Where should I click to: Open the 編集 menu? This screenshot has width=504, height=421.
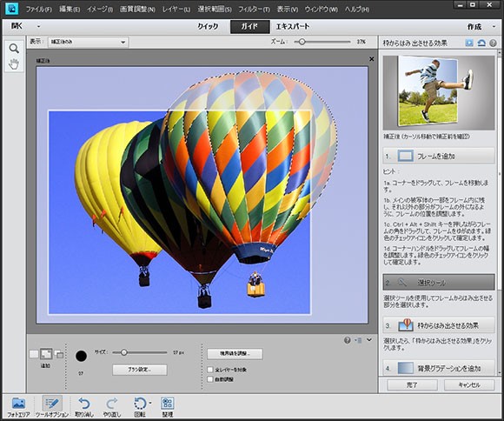[x=70, y=10]
